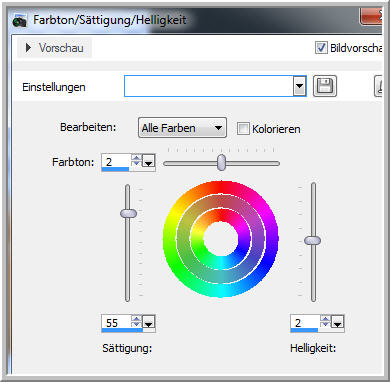Click the camera app icon in title bar
This screenshot has height=382, width=390.
(x=19, y=21)
